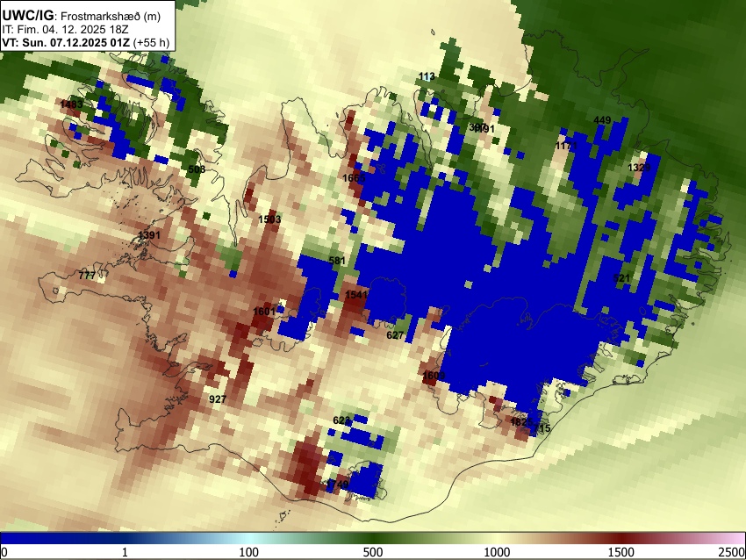746x560 pixels.
Task: Click the map value 113
Action: (x=427, y=76)
